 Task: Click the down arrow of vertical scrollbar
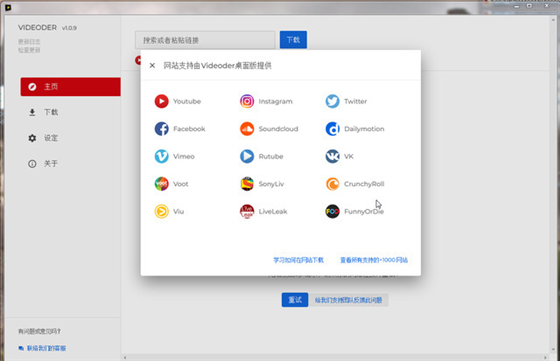(x=553, y=350)
